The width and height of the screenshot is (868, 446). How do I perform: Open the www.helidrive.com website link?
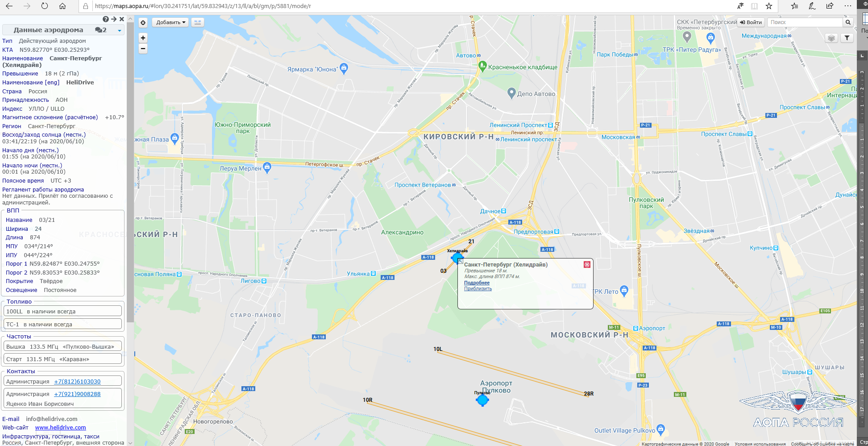coord(61,428)
